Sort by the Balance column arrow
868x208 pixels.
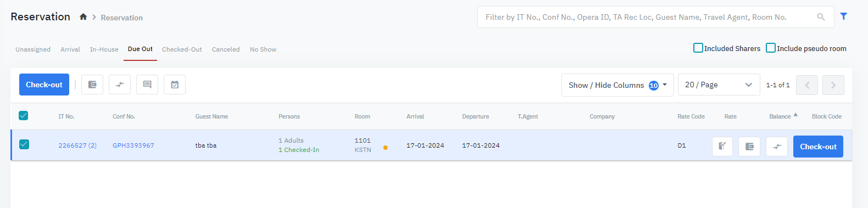pos(795,115)
